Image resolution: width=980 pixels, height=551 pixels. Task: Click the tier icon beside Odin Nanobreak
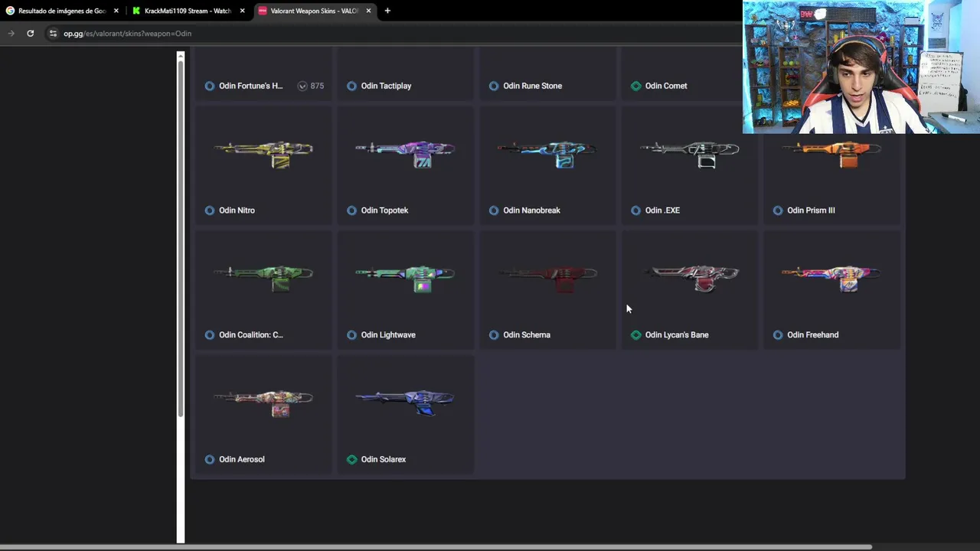[x=494, y=210]
